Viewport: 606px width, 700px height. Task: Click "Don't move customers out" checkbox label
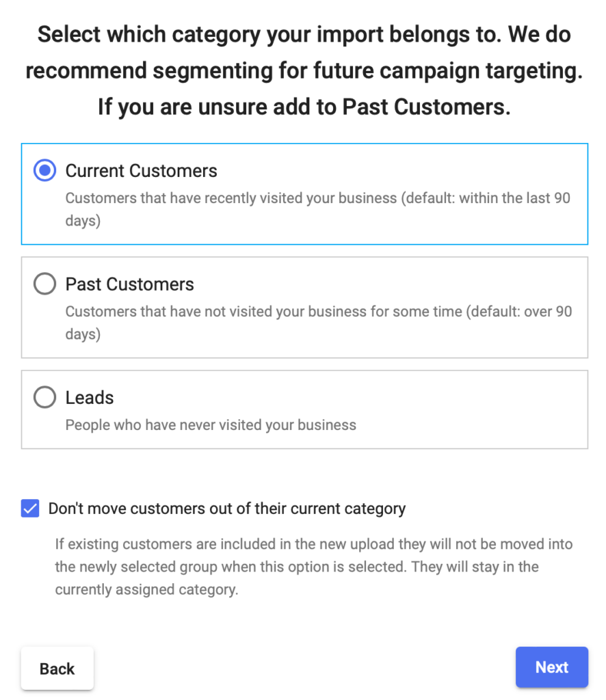tap(226, 509)
